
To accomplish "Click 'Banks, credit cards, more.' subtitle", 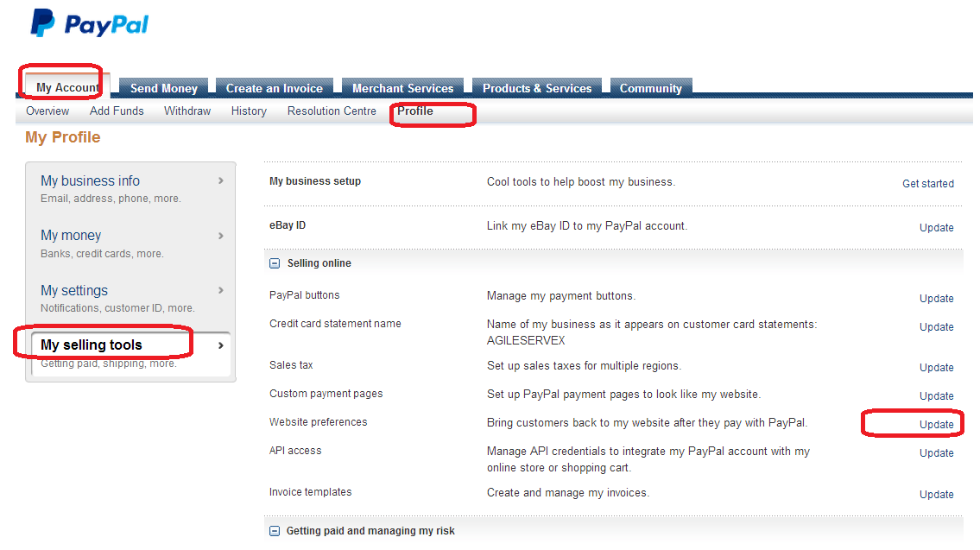I will (102, 254).
